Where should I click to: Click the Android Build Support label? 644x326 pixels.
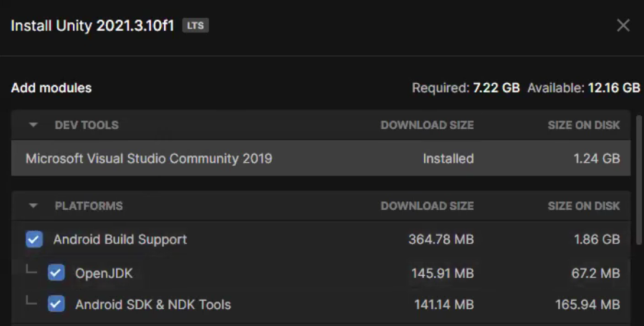pos(120,239)
